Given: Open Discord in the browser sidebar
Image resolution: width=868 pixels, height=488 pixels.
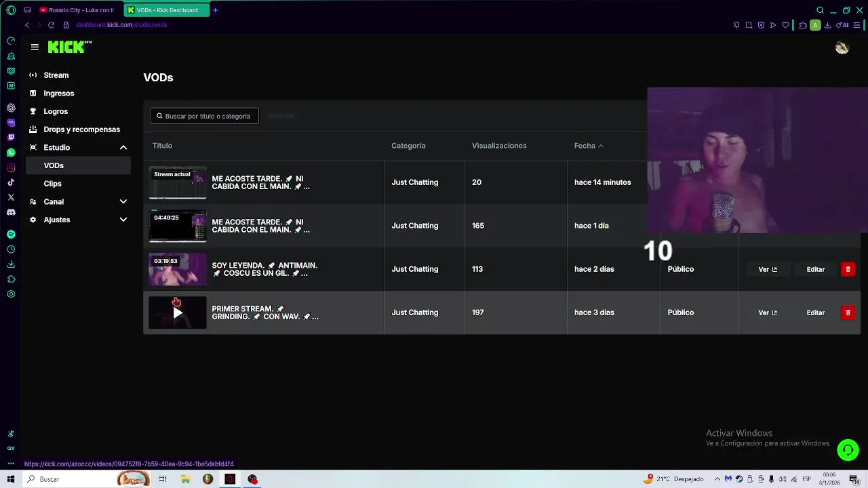Looking at the screenshot, I should [x=11, y=212].
